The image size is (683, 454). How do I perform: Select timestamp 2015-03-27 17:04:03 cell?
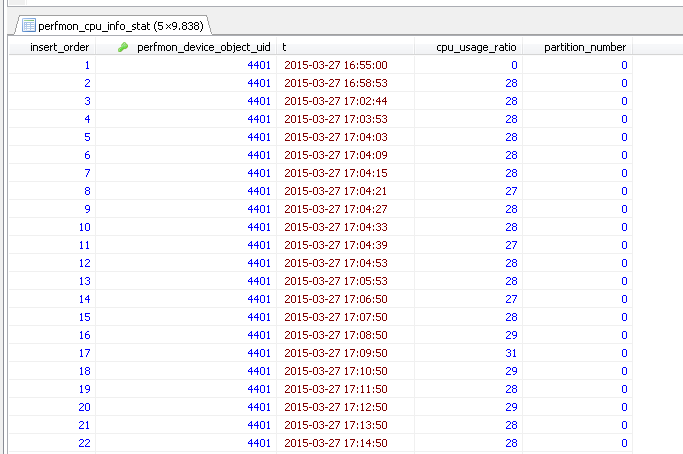(345, 137)
